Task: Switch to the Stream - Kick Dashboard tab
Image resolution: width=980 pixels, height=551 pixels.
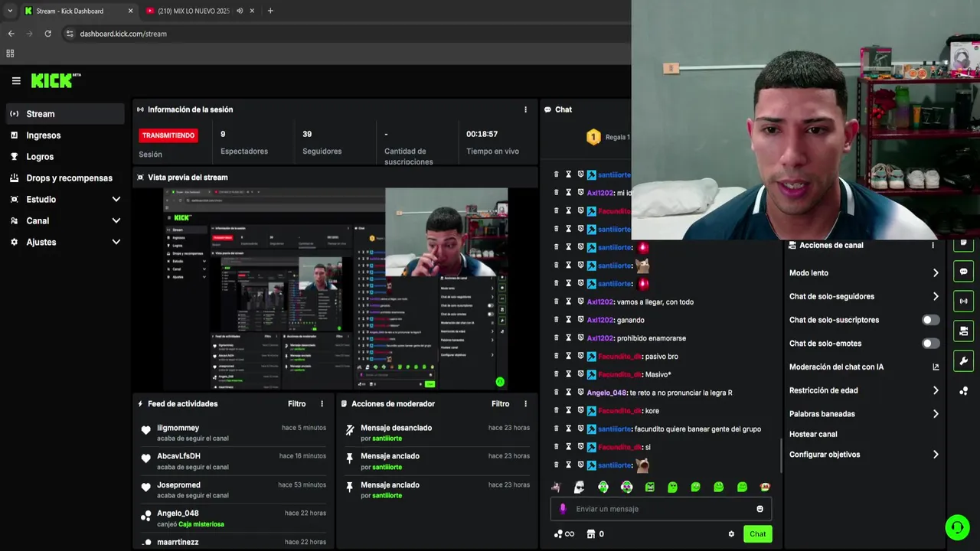Action: (79, 11)
